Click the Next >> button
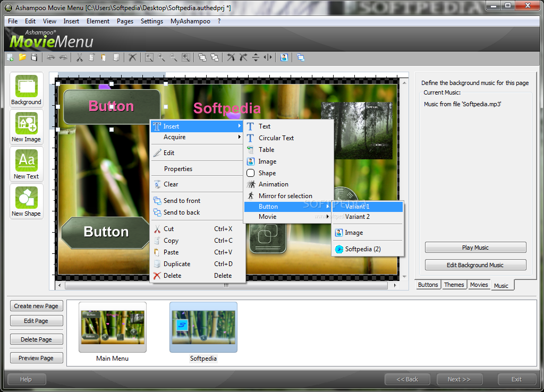Viewport: 544px width, 392px height. (x=460, y=379)
